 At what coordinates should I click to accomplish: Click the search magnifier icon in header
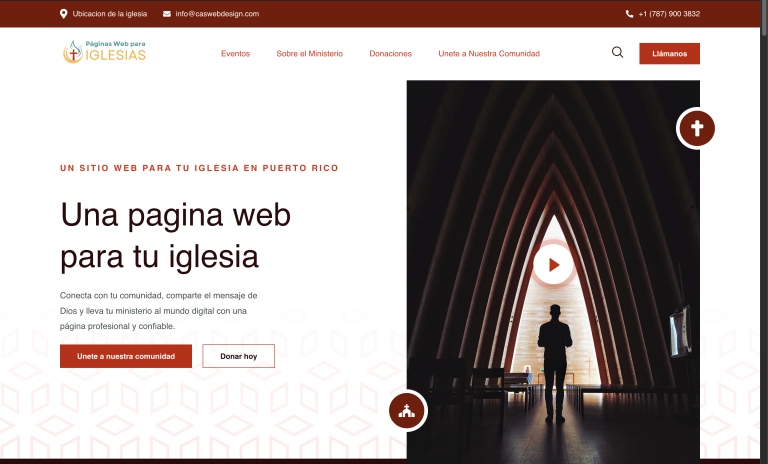pos(617,52)
